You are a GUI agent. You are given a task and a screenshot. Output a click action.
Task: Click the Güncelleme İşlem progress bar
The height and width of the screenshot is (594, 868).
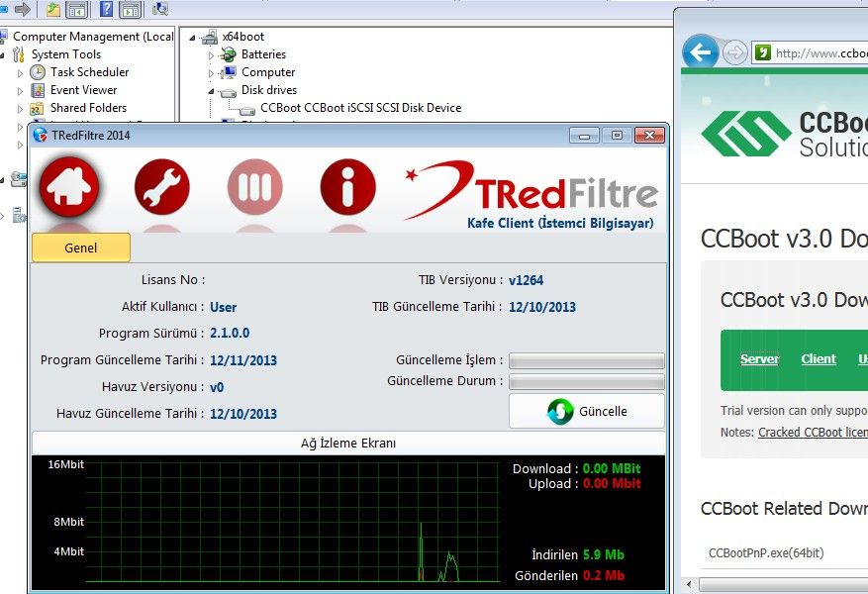point(586,360)
